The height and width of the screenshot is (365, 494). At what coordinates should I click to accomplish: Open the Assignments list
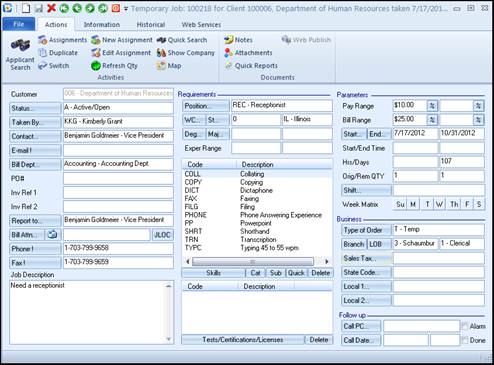[62, 40]
